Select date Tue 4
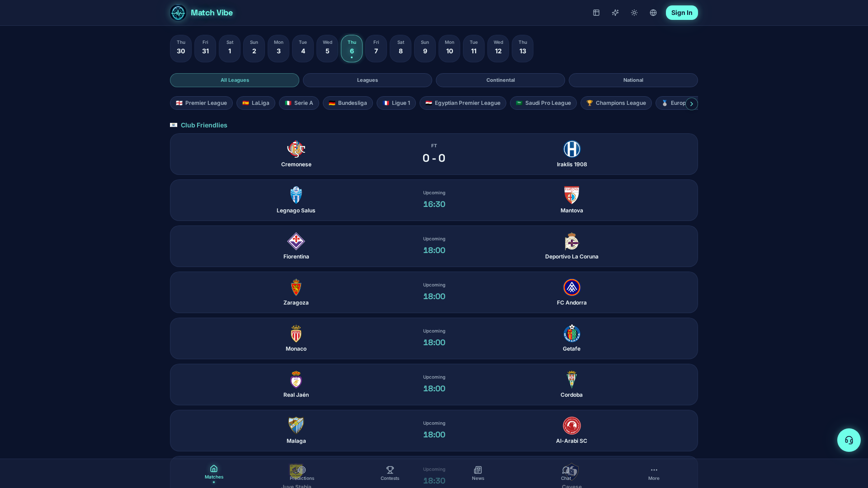The height and width of the screenshot is (488, 868). tap(303, 48)
